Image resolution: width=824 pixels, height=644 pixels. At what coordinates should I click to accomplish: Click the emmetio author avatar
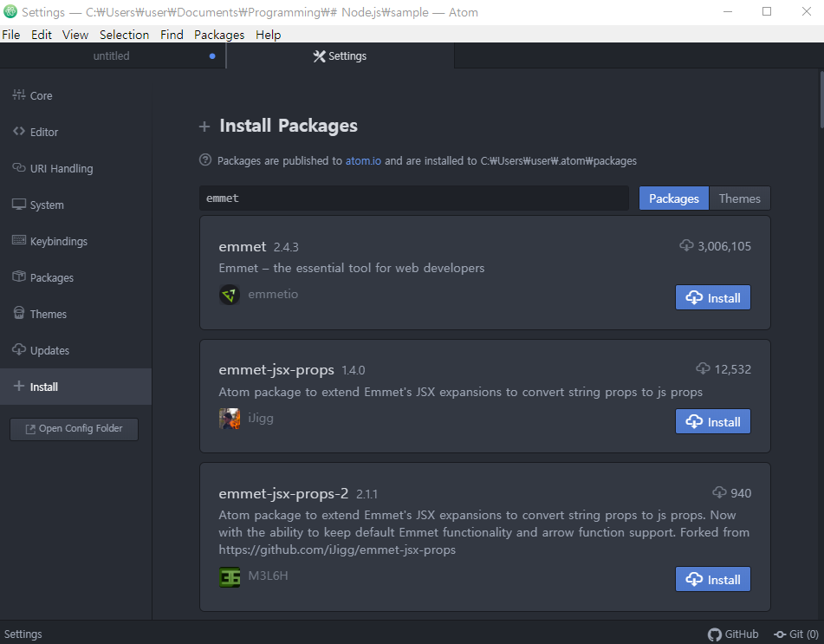tap(230, 295)
